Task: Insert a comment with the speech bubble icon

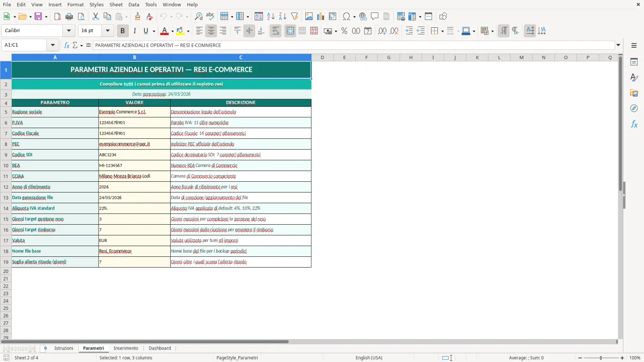Action: click(x=375, y=17)
